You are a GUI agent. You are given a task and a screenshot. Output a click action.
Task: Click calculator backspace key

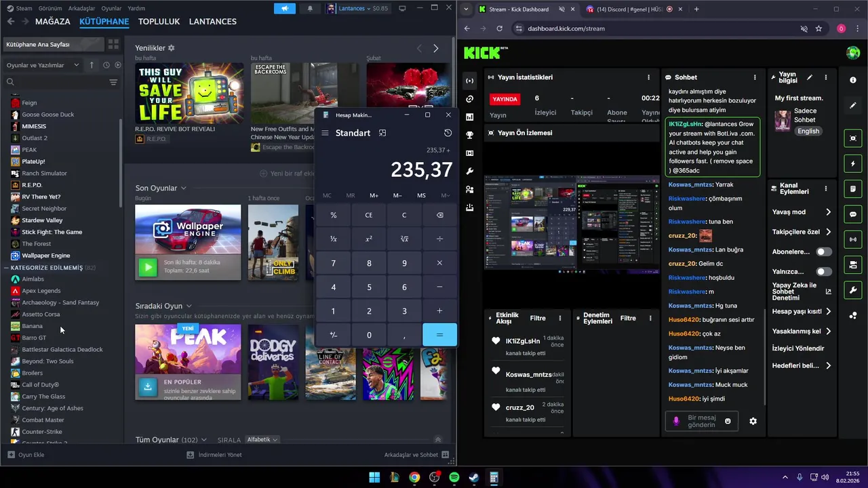(x=439, y=215)
